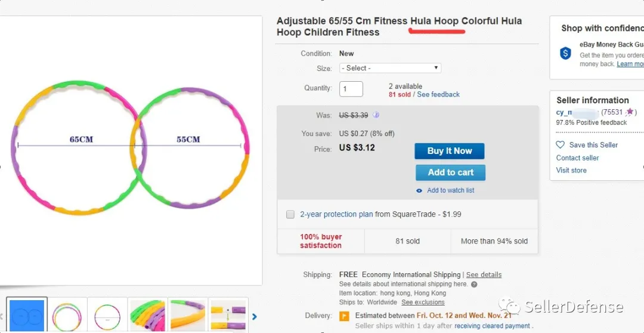Open the Size select dropdown

tap(390, 68)
